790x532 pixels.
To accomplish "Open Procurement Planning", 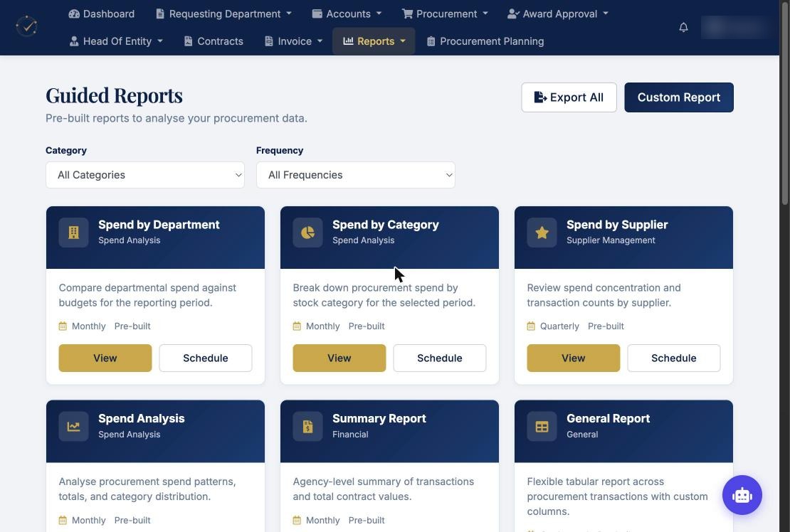I will pyautogui.click(x=485, y=41).
